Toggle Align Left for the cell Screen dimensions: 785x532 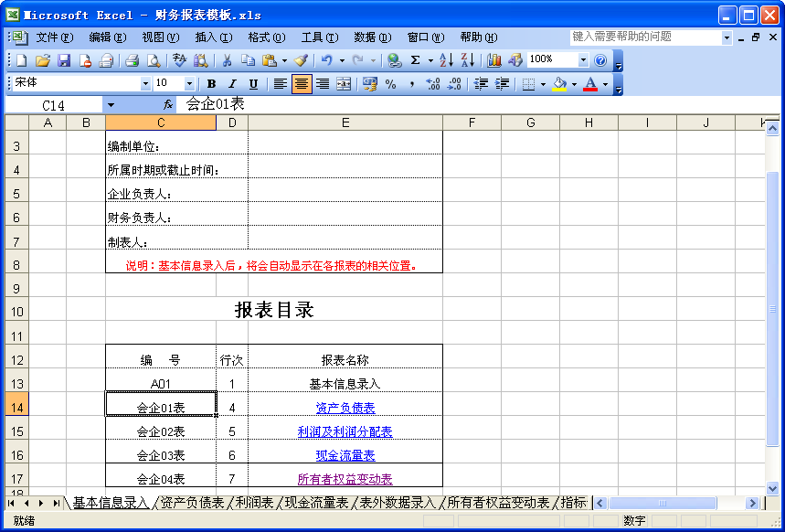[280, 84]
